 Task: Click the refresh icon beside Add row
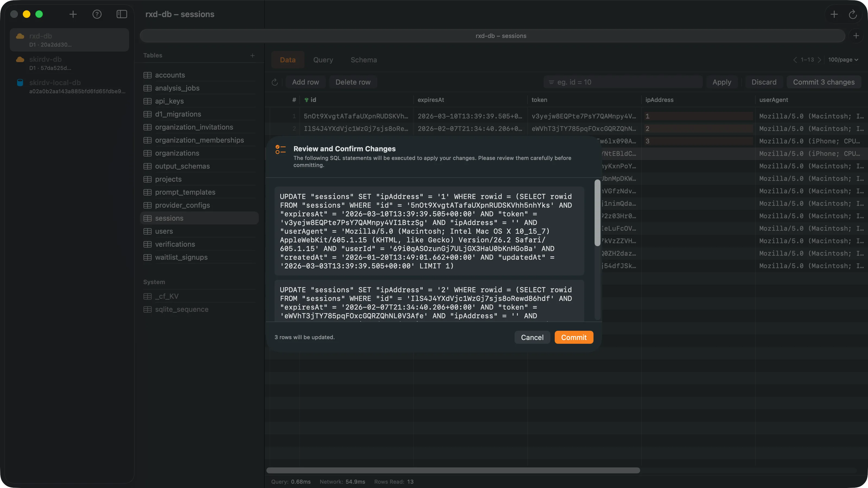coord(275,82)
